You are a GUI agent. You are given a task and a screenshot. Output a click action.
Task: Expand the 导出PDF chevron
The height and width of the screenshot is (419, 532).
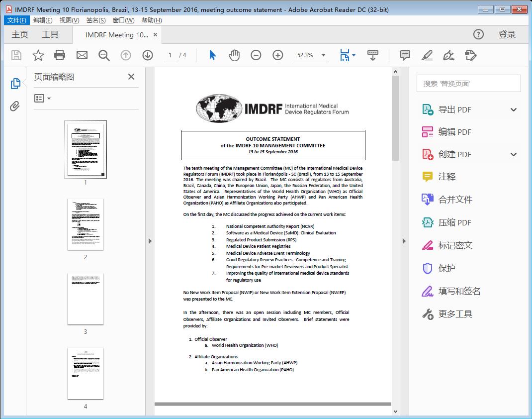(x=513, y=109)
